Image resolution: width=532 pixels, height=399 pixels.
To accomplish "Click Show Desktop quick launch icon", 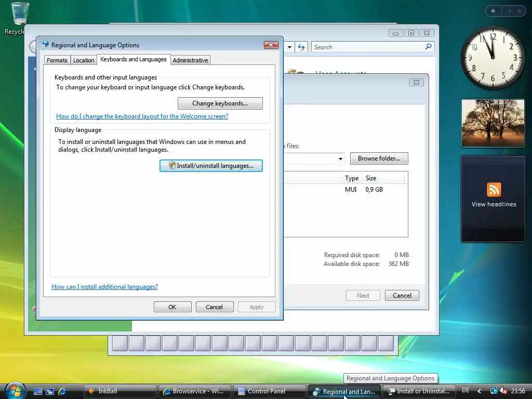I will point(37,391).
